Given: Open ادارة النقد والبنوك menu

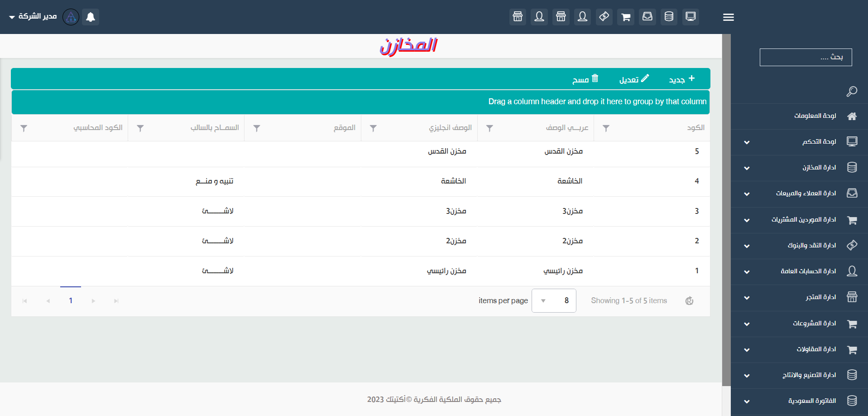Looking at the screenshot, I should pyautogui.click(x=799, y=246).
